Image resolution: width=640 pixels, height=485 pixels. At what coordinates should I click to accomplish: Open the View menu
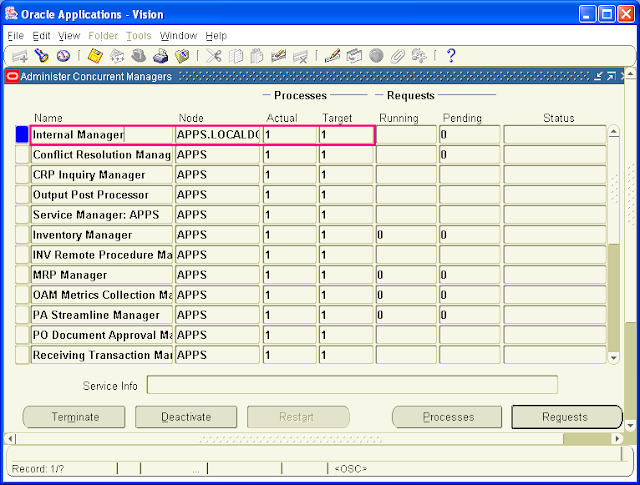pos(69,36)
